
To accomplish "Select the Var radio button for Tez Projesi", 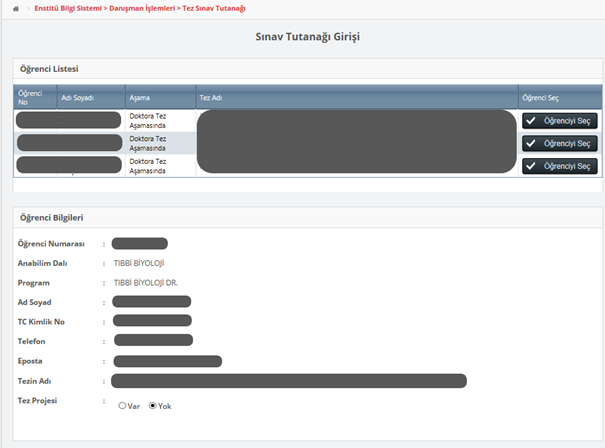I will (x=122, y=406).
